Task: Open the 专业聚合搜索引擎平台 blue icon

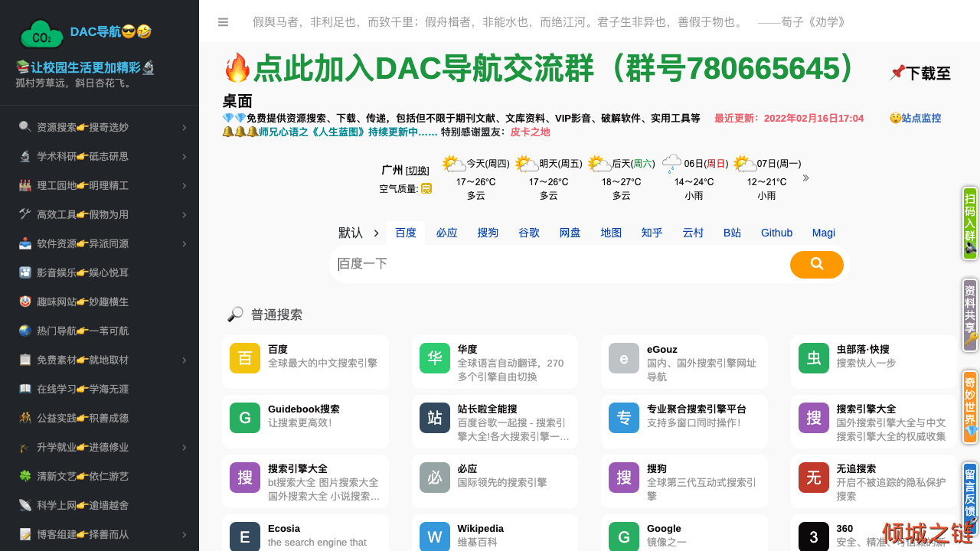Action: click(624, 418)
